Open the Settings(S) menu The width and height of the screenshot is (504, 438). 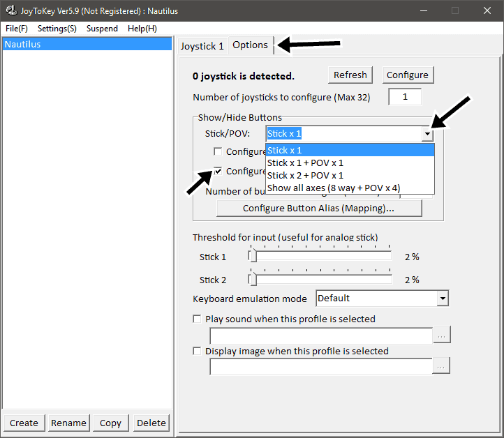click(57, 29)
